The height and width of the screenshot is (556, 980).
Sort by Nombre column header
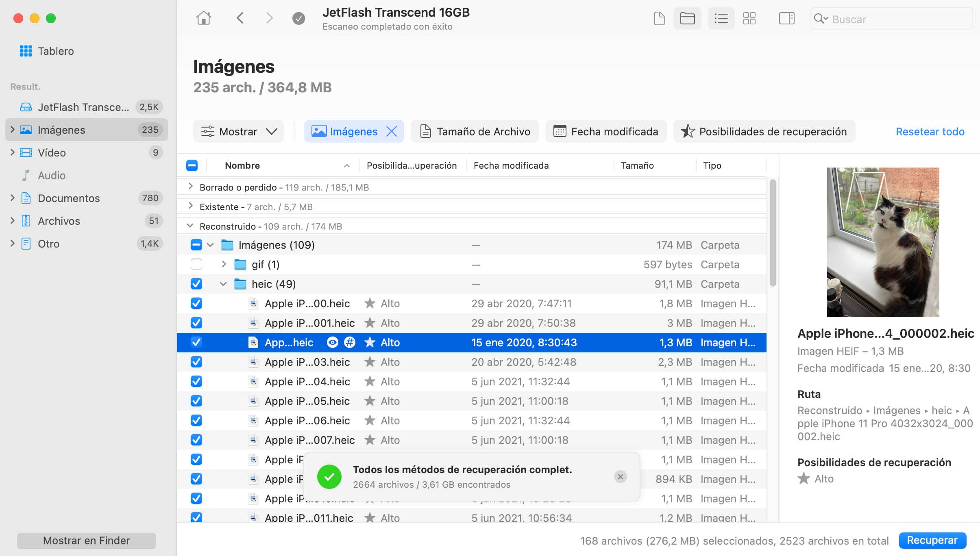[x=242, y=165]
